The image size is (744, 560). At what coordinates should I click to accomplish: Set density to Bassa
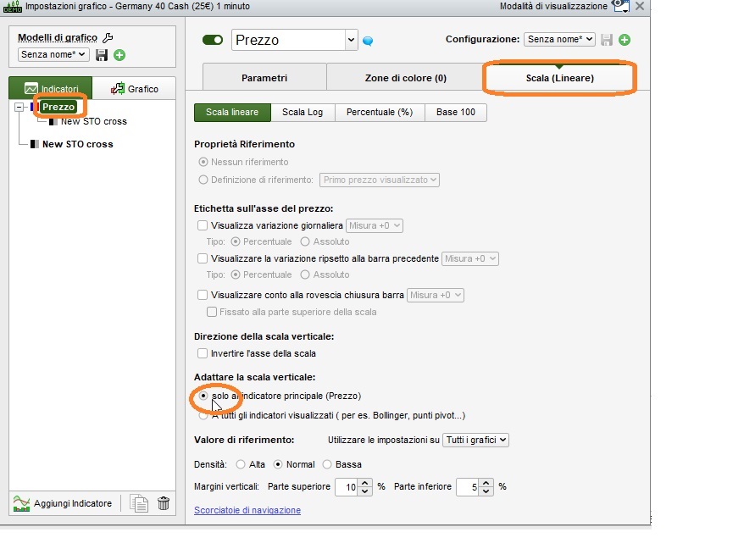click(327, 464)
